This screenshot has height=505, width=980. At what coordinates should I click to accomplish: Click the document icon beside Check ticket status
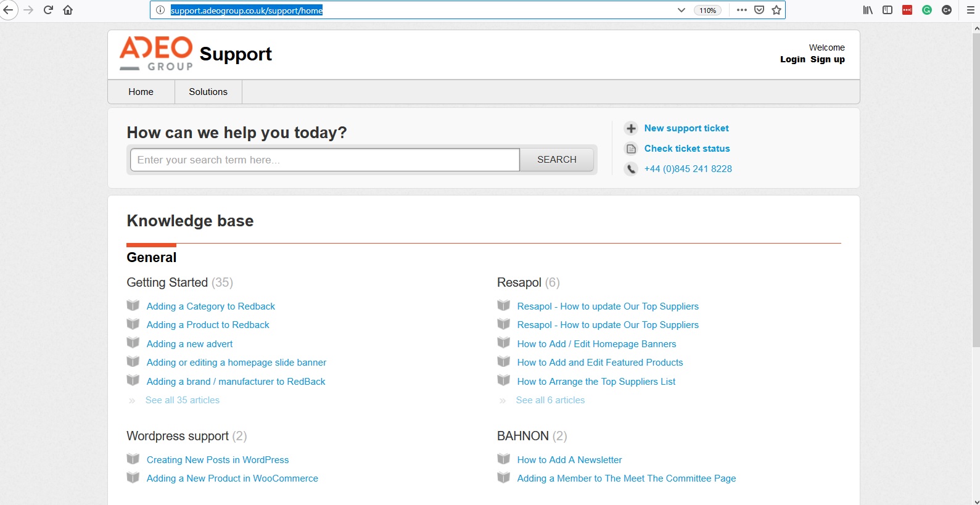(x=631, y=149)
